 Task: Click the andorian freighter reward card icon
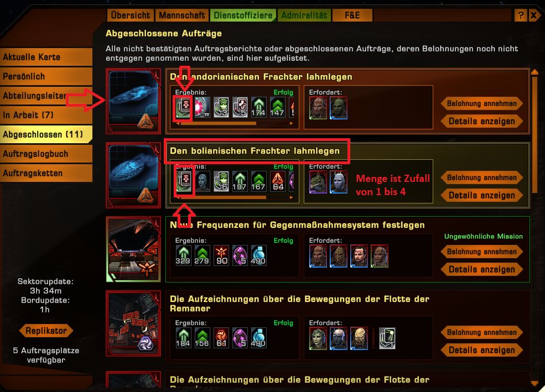(183, 107)
